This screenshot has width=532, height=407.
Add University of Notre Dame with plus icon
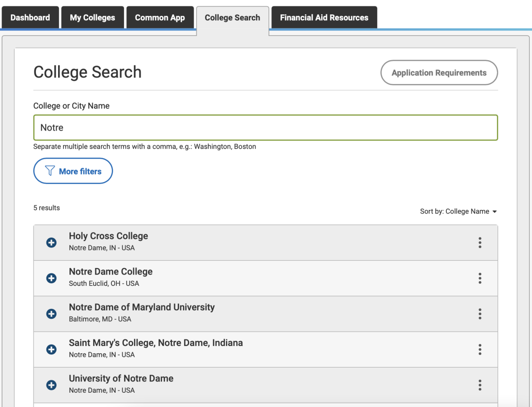coord(51,385)
